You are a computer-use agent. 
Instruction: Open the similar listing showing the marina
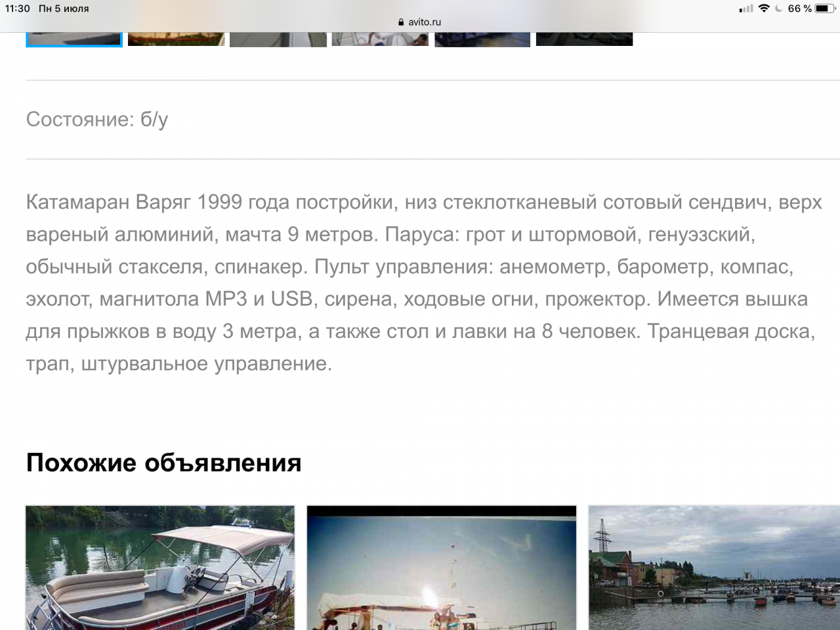[x=714, y=568]
